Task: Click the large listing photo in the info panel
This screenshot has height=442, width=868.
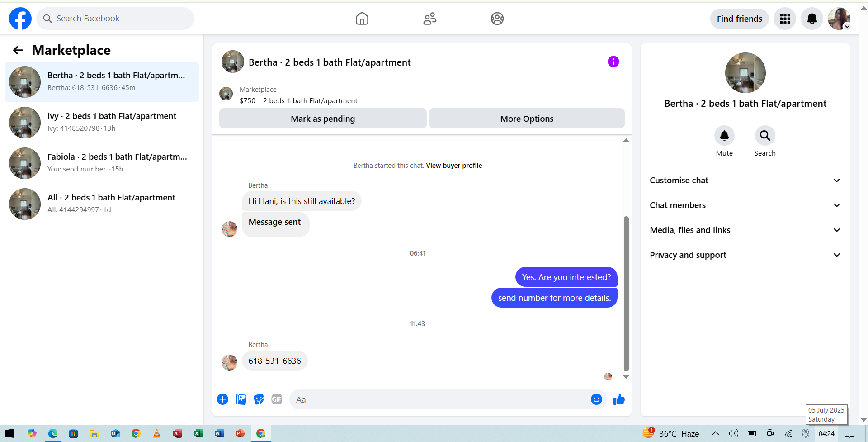Action: pyautogui.click(x=745, y=73)
